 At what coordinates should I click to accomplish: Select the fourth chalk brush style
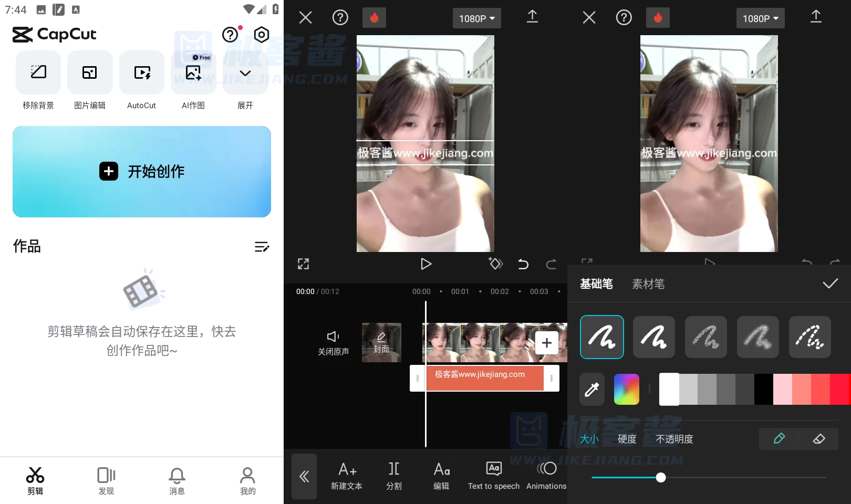pyautogui.click(x=758, y=337)
